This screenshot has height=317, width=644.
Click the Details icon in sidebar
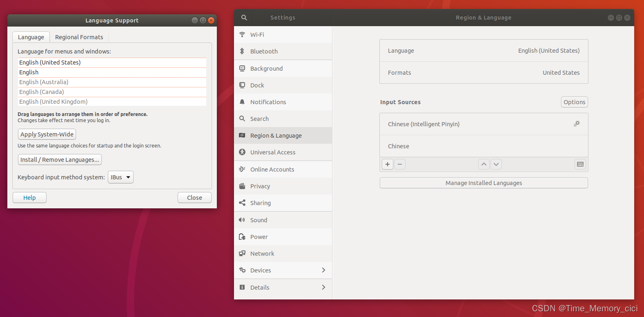pyautogui.click(x=242, y=287)
